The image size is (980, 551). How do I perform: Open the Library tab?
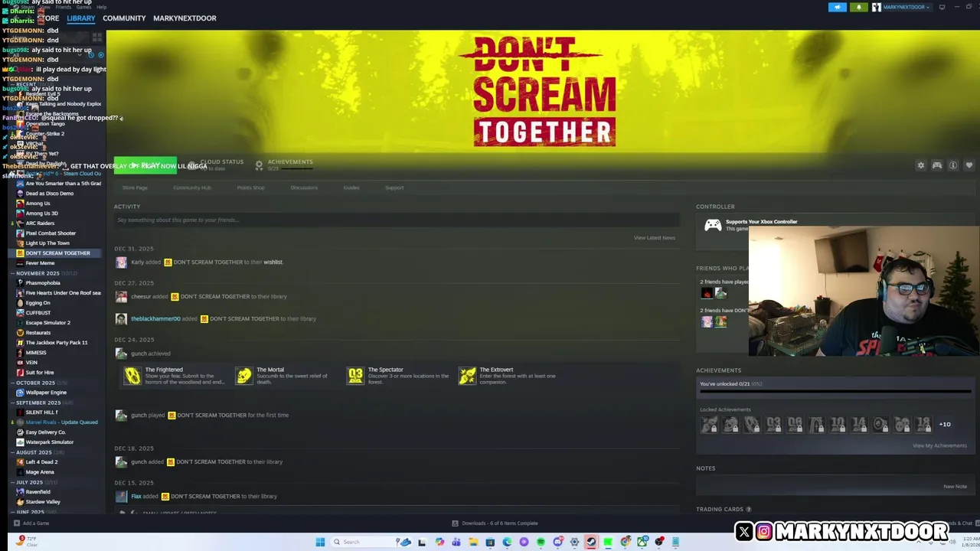click(x=81, y=18)
